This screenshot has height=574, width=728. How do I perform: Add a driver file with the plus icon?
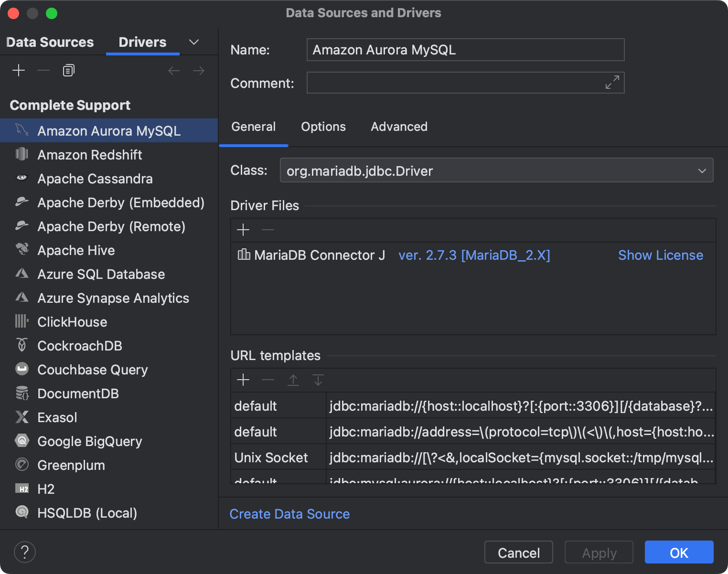[x=243, y=230]
